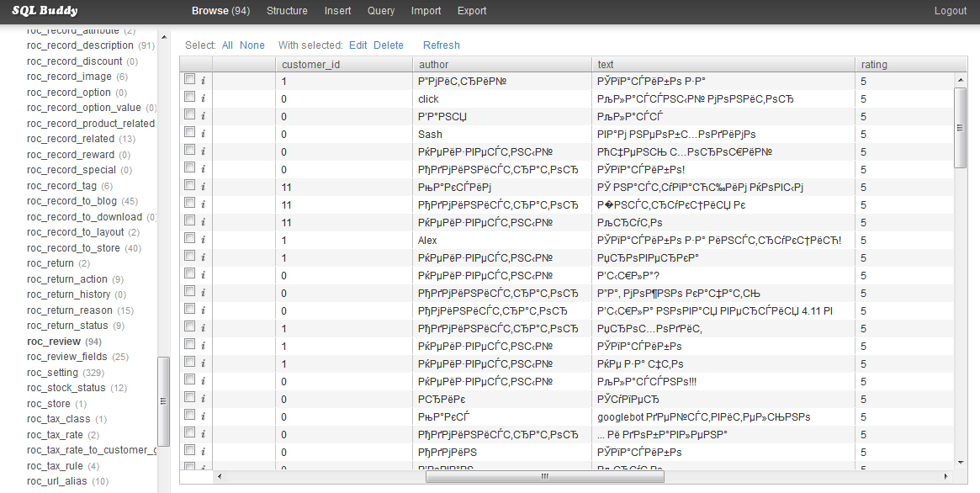
Task: Sort by customer_id column header
Action: 343,64
